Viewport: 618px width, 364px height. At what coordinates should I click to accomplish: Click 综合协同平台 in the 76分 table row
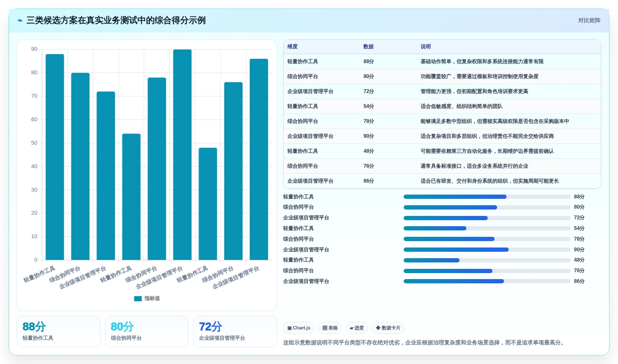click(303, 166)
